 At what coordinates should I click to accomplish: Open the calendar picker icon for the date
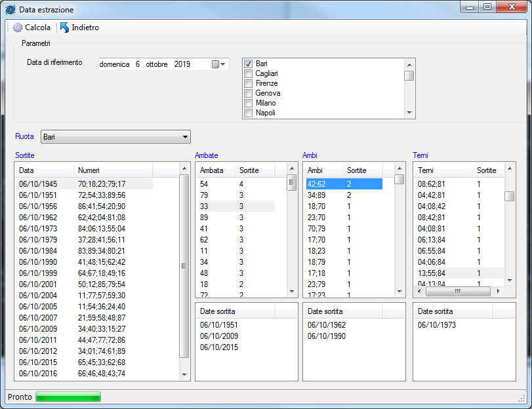coord(215,64)
